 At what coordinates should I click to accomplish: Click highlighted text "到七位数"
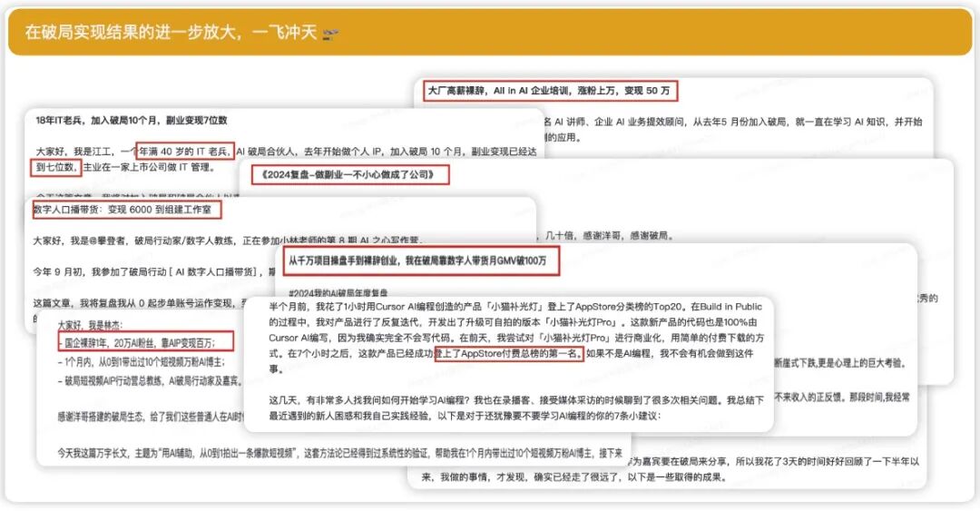[55, 167]
